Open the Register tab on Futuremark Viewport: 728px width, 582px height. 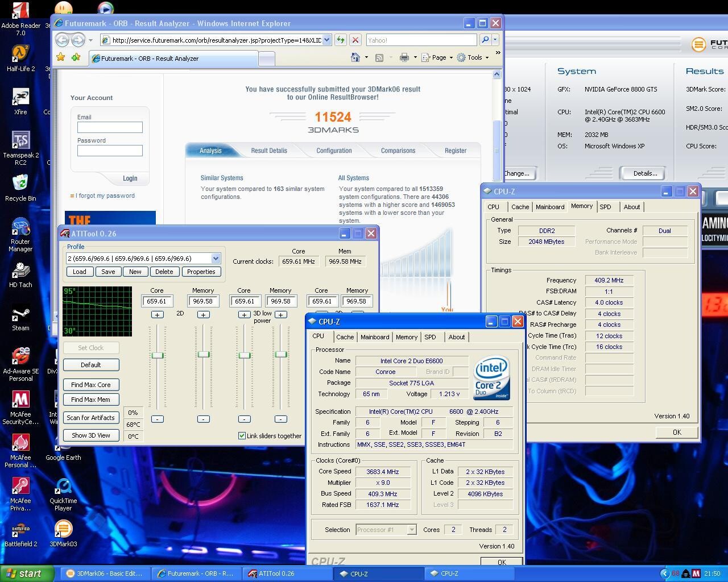pos(456,151)
